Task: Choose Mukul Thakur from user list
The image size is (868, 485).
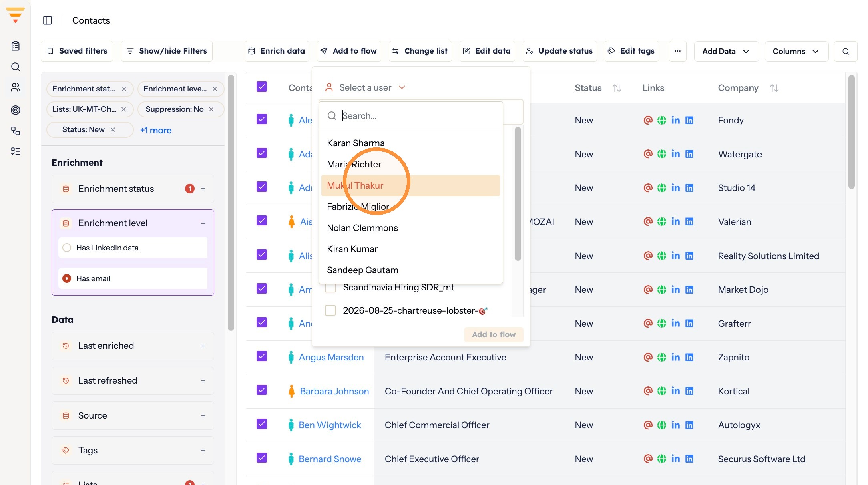Action: [x=410, y=185]
